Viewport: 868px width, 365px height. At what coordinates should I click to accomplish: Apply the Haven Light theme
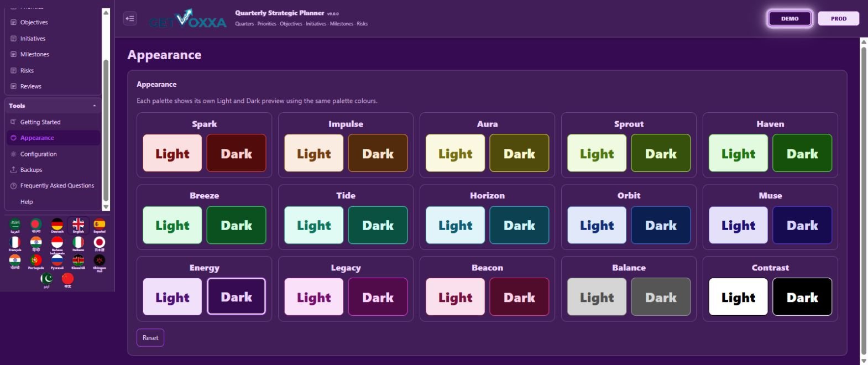(739, 153)
